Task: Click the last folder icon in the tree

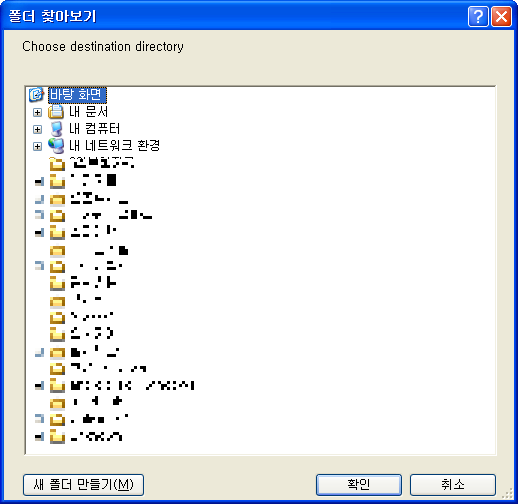Action: [57, 436]
